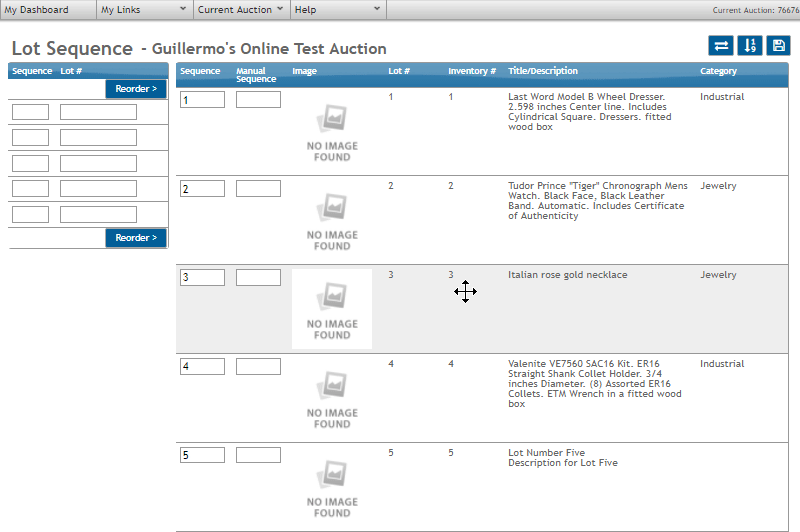Click the swap arrows icon button
Image resolution: width=800 pixels, height=532 pixels.
pyautogui.click(x=721, y=45)
